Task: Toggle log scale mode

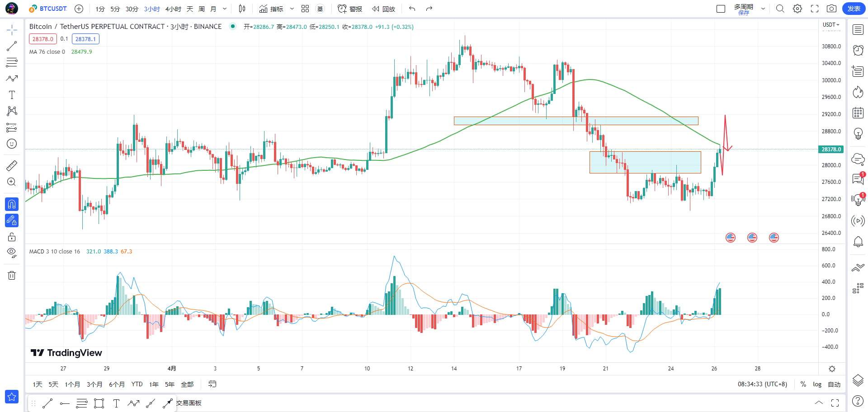Action: 817,384
